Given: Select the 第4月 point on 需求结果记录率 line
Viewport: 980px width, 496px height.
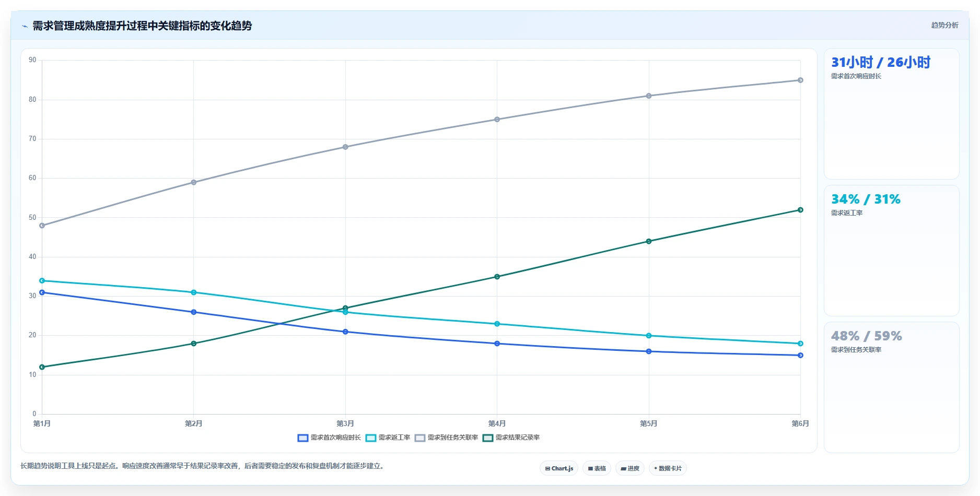Looking at the screenshot, I should tap(497, 277).
